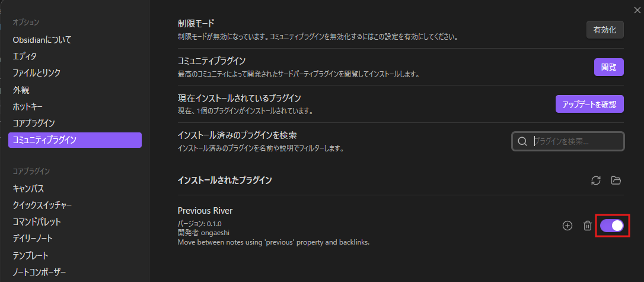Screen dimensions: 644x282
Task: Close the settings dialog with X
Action: [x=637, y=10]
